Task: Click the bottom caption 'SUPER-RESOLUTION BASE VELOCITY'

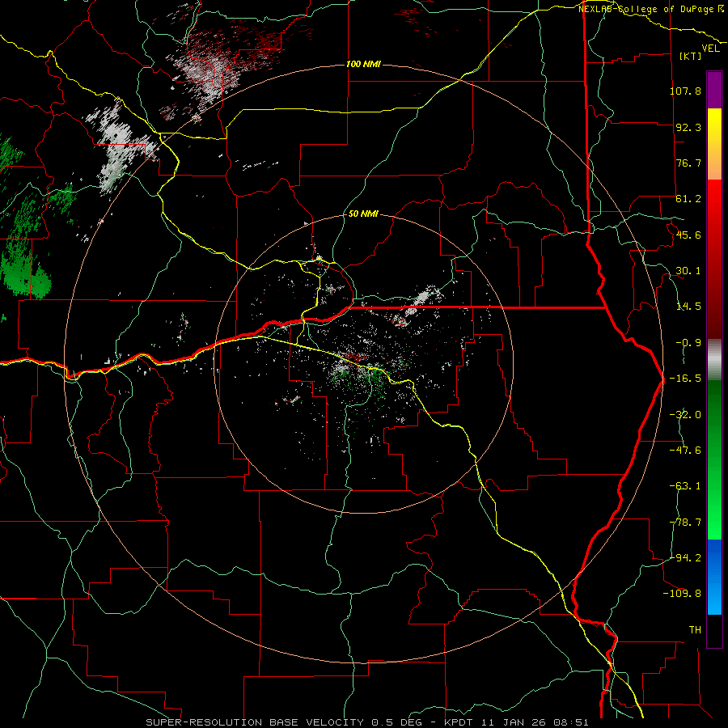Action: click(x=255, y=722)
